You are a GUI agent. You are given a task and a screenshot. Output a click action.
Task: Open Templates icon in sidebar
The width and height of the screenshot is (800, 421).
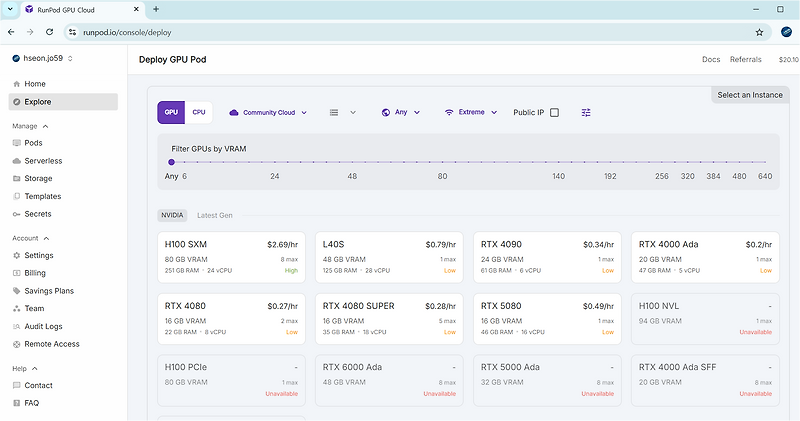(x=16, y=196)
